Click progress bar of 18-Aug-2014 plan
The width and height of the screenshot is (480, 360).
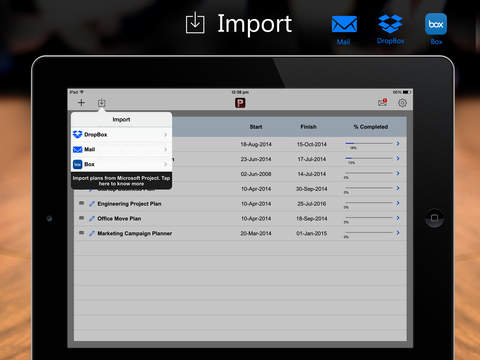pos(369,143)
